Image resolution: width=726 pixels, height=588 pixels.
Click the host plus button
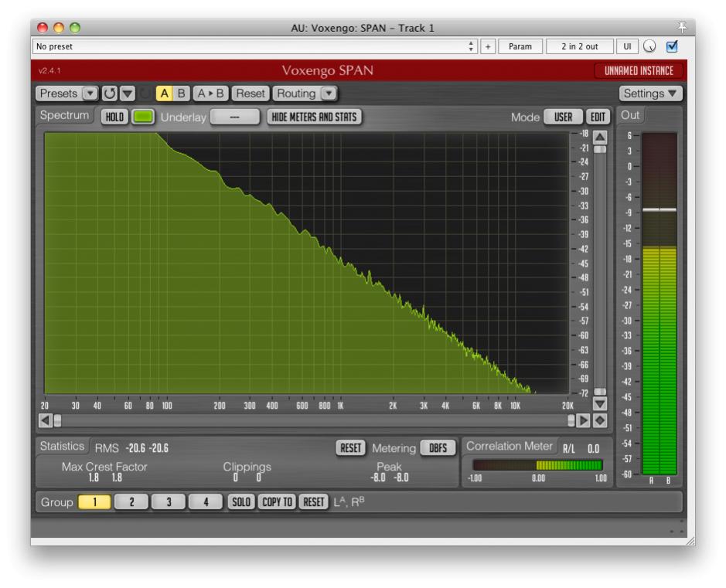(x=488, y=46)
